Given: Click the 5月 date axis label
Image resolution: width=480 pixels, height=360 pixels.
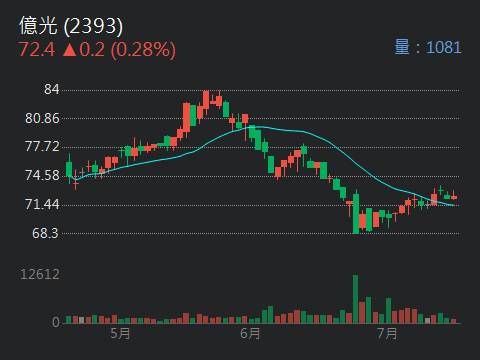Looking at the screenshot, I should (x=120, y=333).
